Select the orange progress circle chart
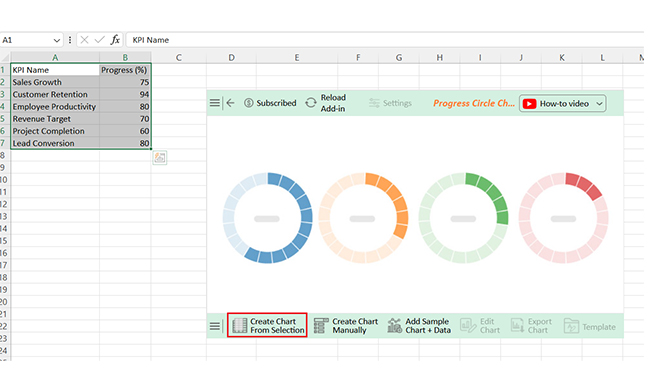Screen dimensions: 650x371 [x=363, y=218]
